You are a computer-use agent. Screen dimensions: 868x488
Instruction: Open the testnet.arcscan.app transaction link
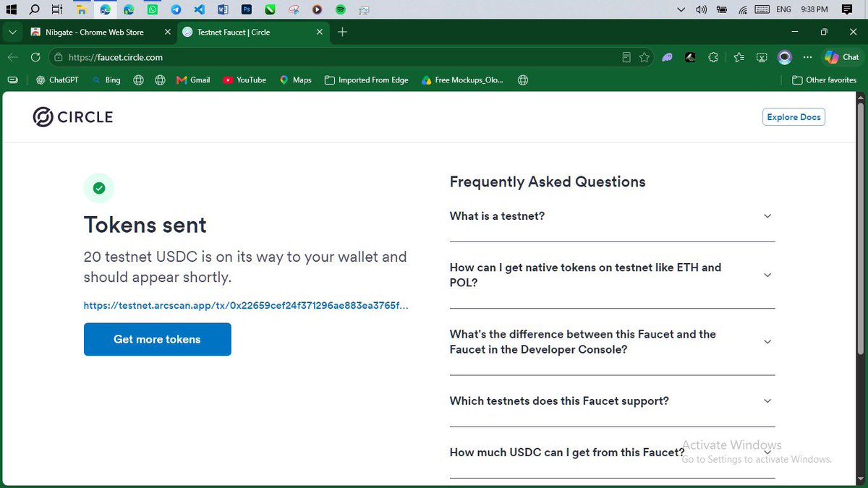pyautogui.click(x=246, y=306)
